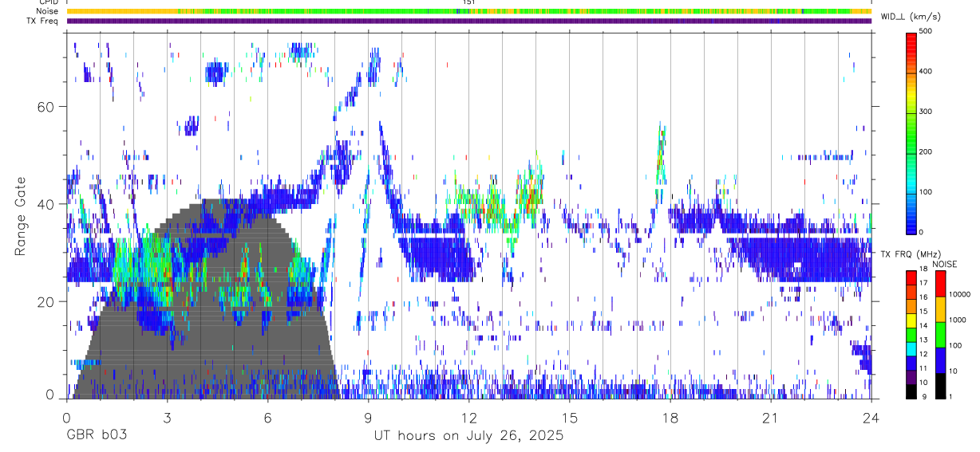This screenshot has width=980, height=452.
Task: Click the 6 hour tick on the time axis
Action: point(267,417)
